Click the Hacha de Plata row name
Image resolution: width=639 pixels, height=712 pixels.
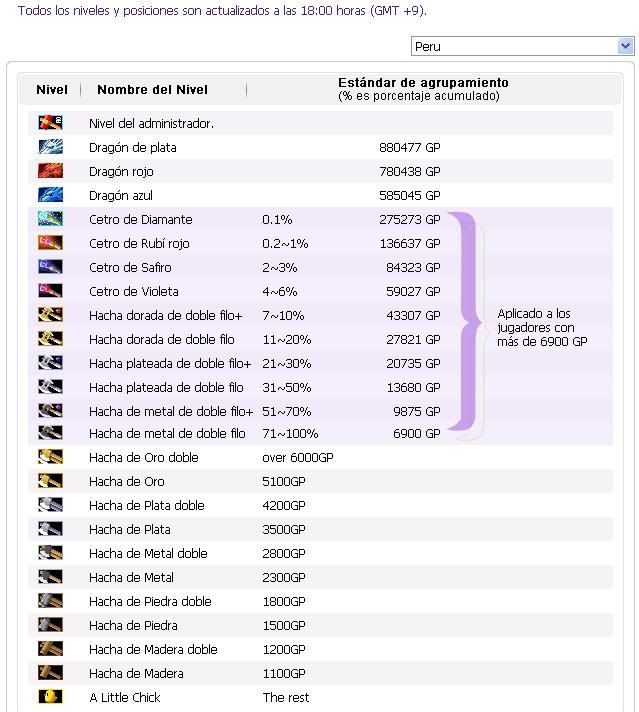click(130, 529)
